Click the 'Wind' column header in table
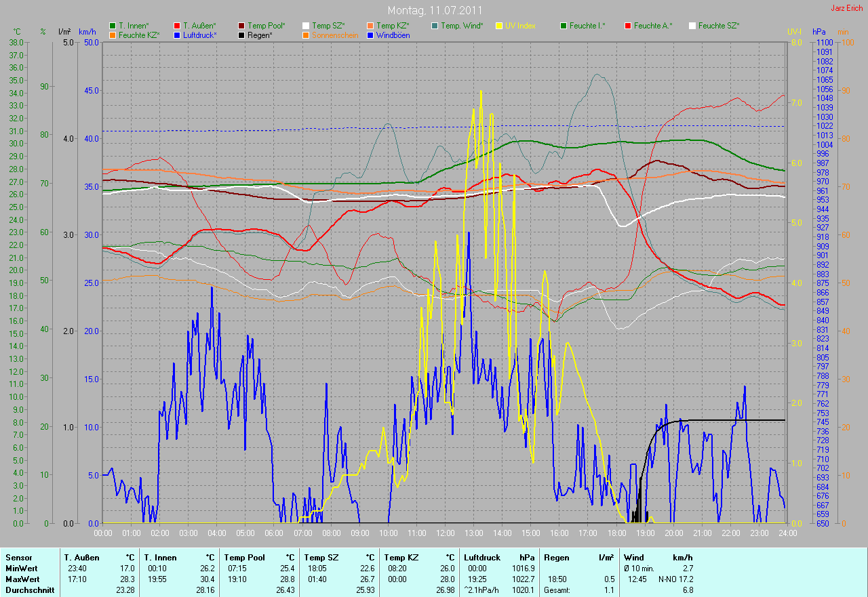 click(x=634, y=558)
